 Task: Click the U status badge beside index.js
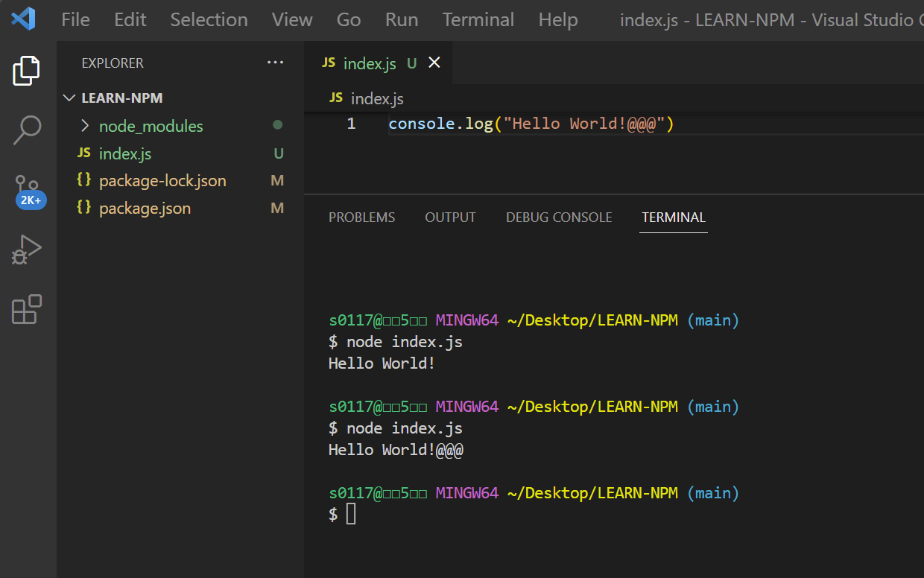click(279, 153)
